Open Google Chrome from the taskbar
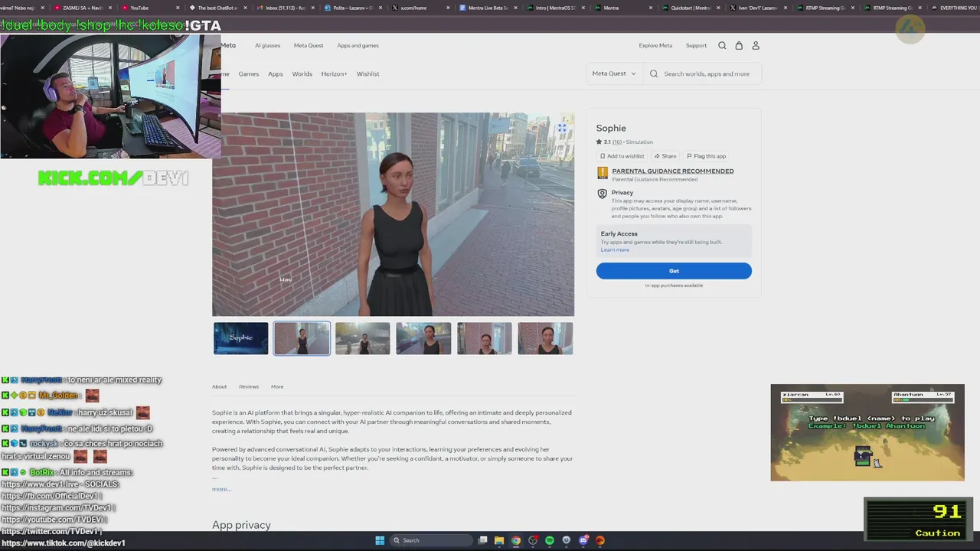The width and height of the screenshot is (980, 551). (516, 540)
